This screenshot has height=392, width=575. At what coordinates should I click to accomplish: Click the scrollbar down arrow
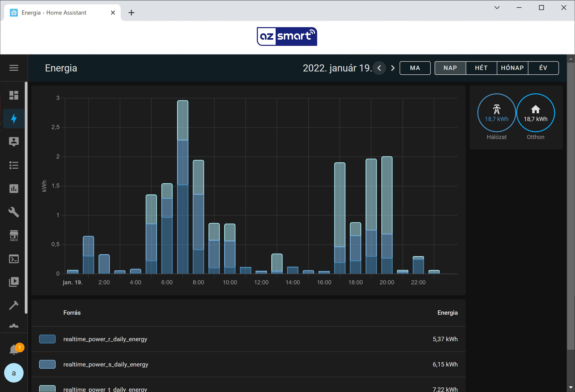coord(571,387)
